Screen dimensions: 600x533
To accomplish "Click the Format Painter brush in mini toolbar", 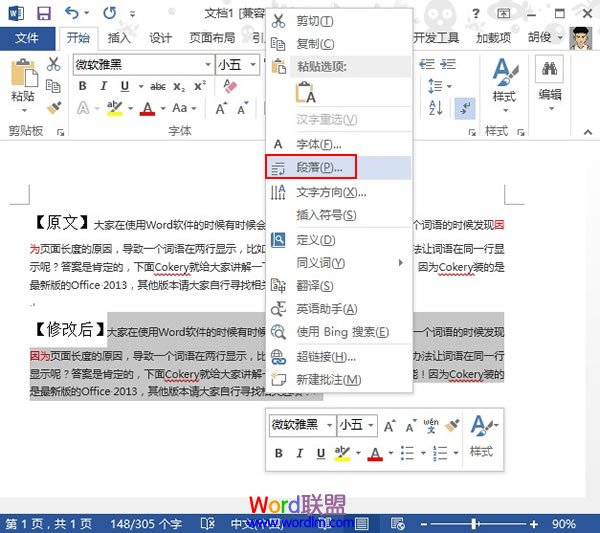I will pyautogui.click(x=451, y=425).
